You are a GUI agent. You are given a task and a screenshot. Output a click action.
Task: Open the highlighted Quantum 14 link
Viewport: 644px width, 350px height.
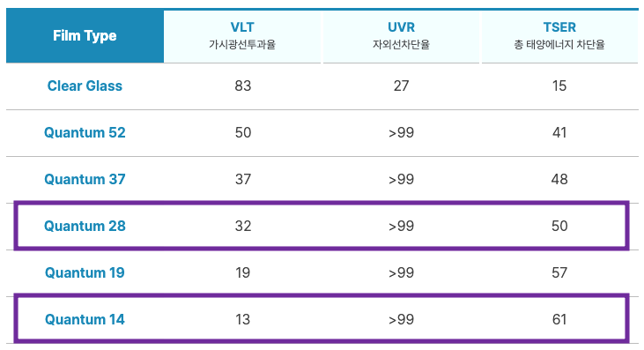coord(85,320)
